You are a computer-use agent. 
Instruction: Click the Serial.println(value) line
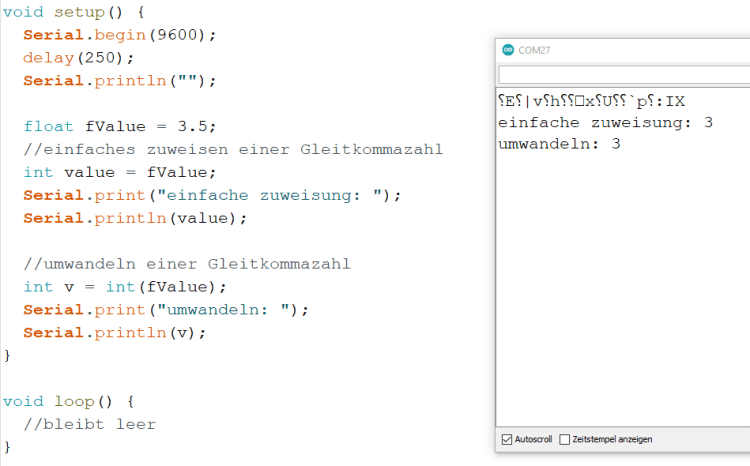click(134, 218)
